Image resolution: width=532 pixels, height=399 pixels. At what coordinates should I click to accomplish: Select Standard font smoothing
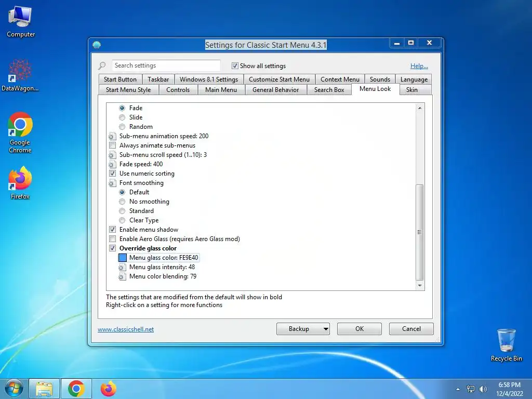(x=122, y=211)
